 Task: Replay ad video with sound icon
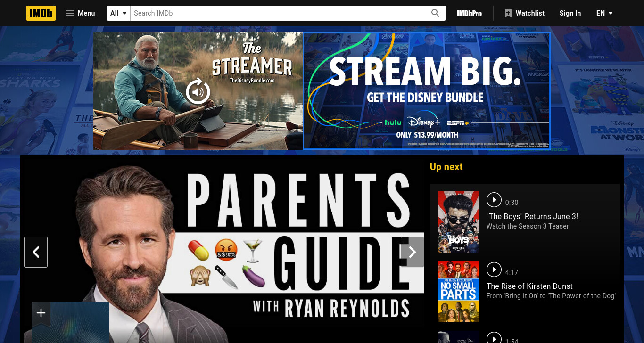(x=198, y=91)
